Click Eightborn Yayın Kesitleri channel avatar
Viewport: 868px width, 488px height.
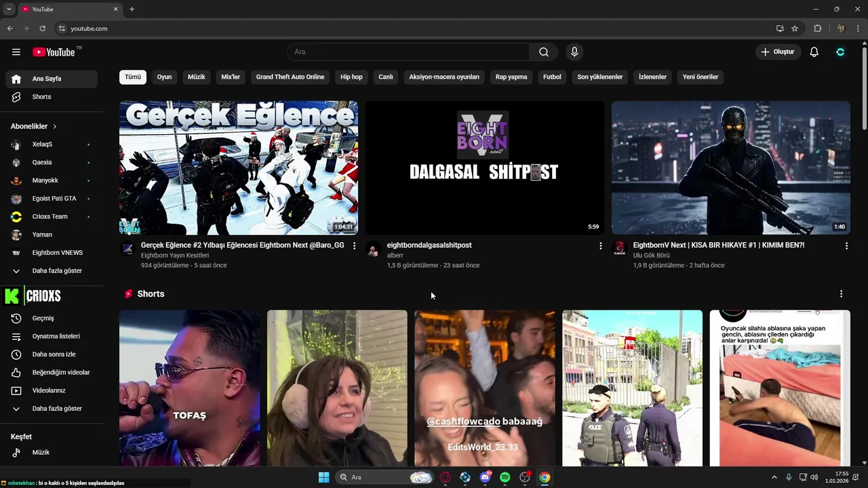click(127, 249)
